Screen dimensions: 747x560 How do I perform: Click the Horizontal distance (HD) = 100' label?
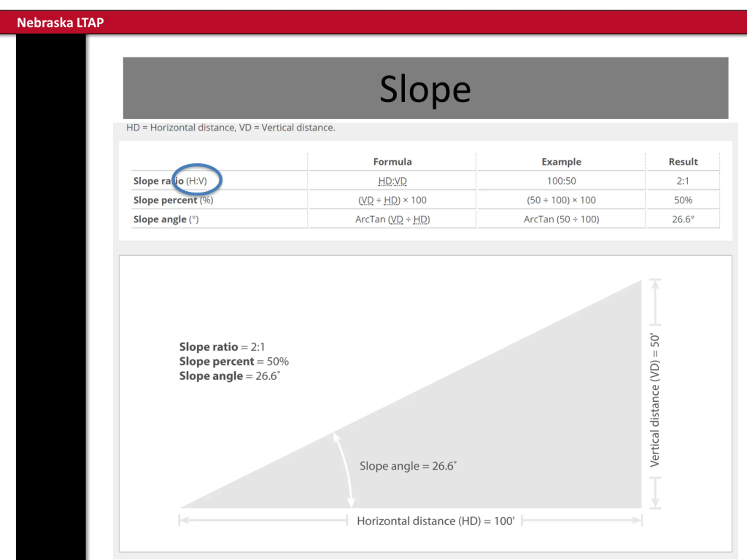click(436, 521)
